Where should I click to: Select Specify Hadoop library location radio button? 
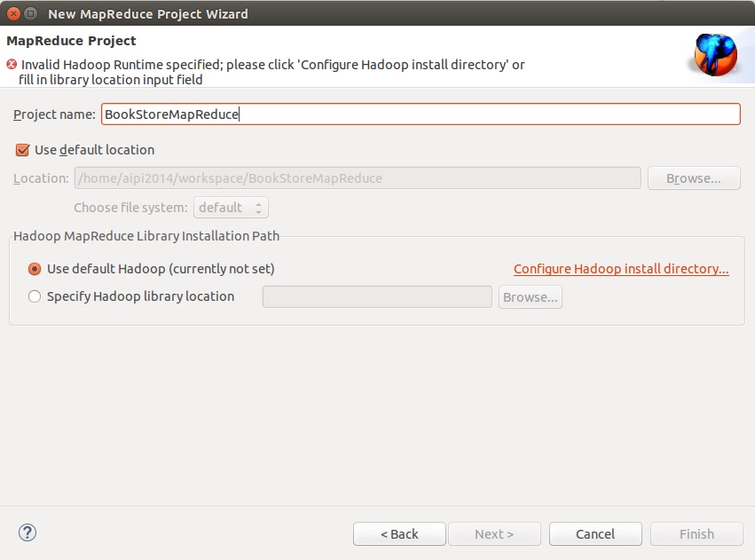click(x=35, y=296)
